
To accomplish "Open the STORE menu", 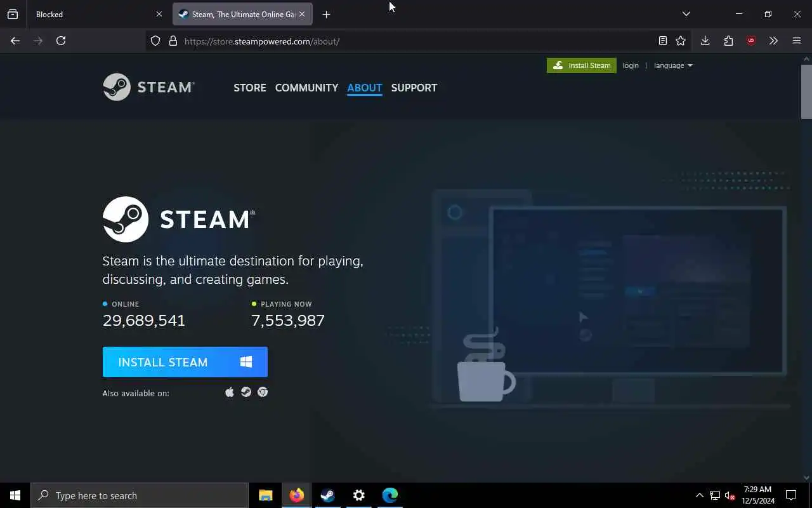I will [250, 88].
